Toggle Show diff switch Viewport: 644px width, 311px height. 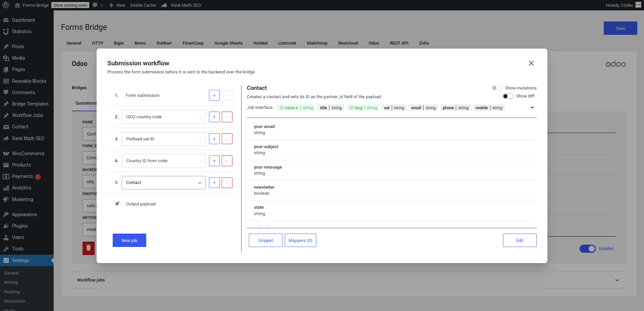(x=508, y=96)
